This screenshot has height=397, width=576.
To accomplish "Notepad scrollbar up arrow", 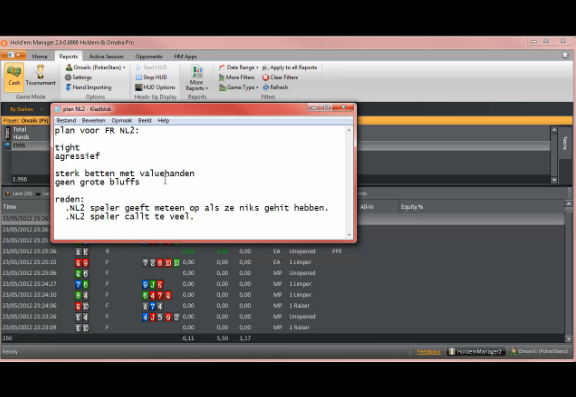I will tap(349, 130).
